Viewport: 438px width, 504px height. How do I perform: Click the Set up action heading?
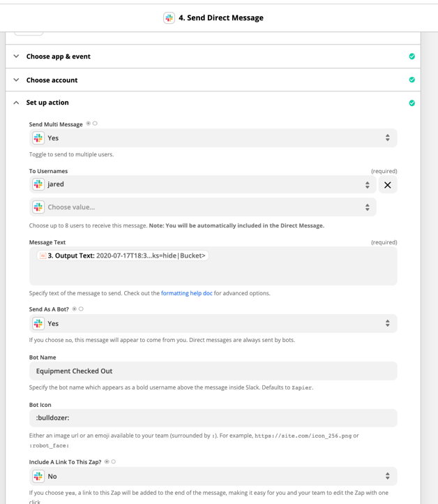coord(47,103)
